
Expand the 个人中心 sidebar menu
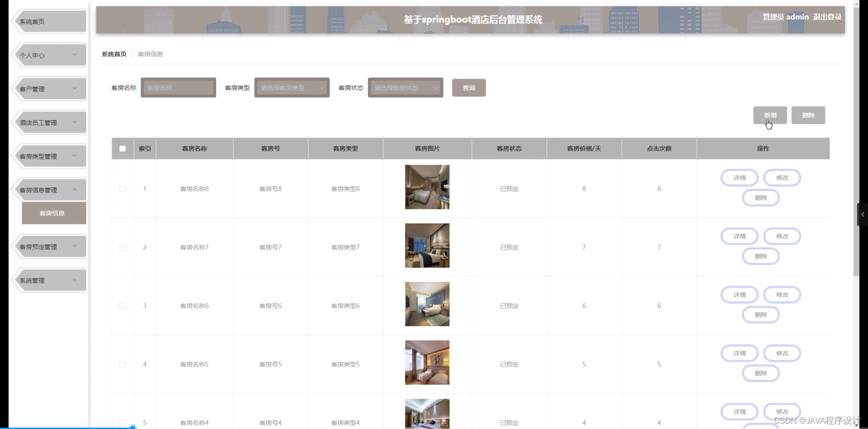pyautogui.click(x=49, y=55)
